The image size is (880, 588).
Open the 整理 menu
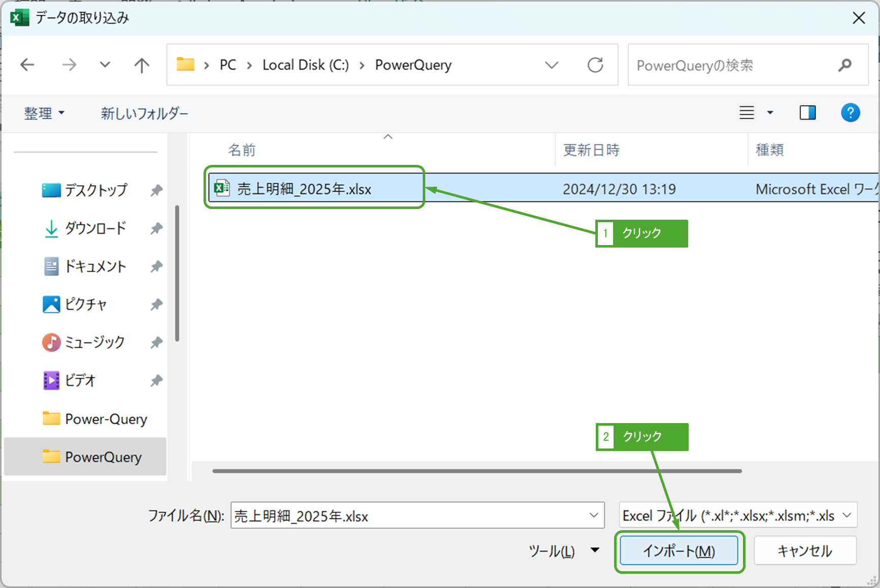[x=44, y=113]
